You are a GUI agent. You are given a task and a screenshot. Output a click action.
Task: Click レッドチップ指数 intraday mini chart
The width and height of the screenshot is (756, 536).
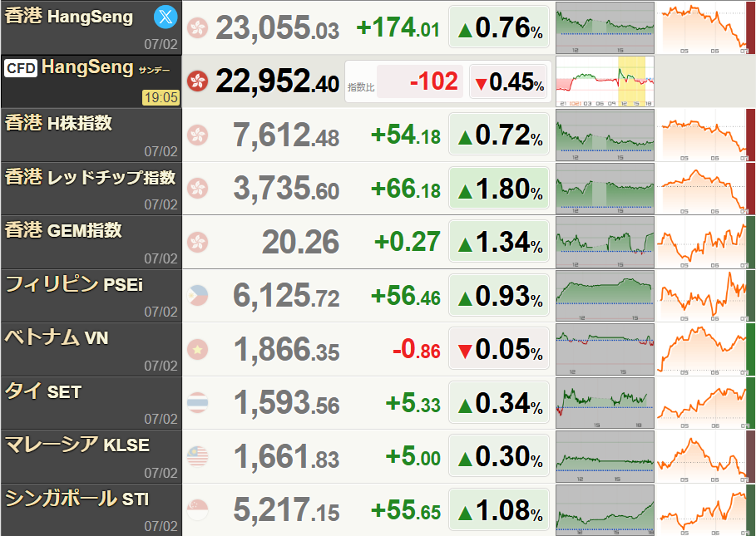pos(605,189)
